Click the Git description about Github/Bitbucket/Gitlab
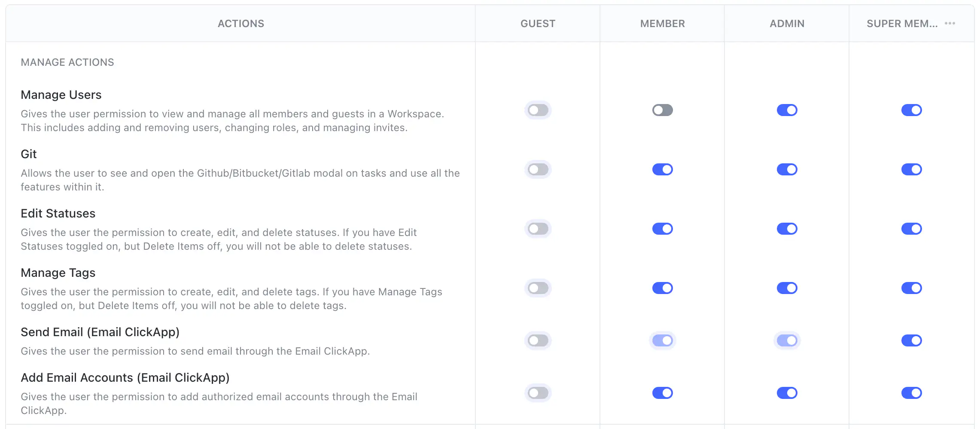 pos(240,180)
